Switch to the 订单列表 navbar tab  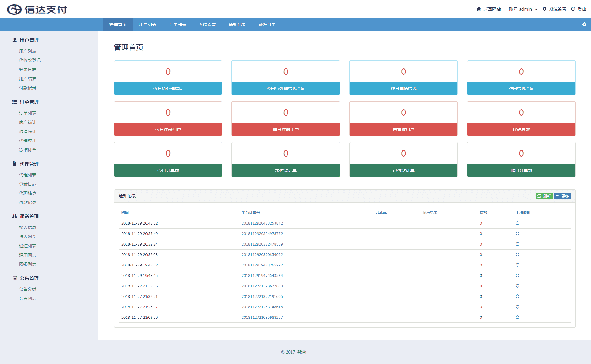pyautogui.click(x=177, y=25)
